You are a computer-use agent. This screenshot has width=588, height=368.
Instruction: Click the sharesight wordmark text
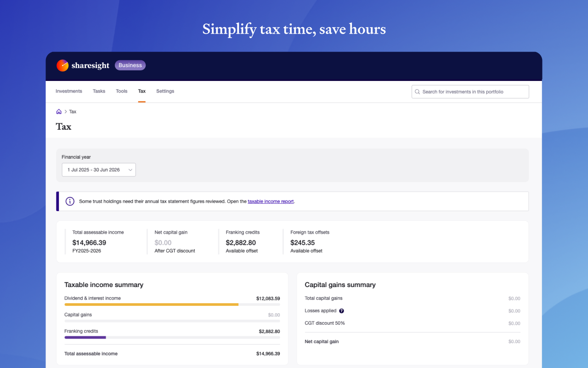(90, 66)
